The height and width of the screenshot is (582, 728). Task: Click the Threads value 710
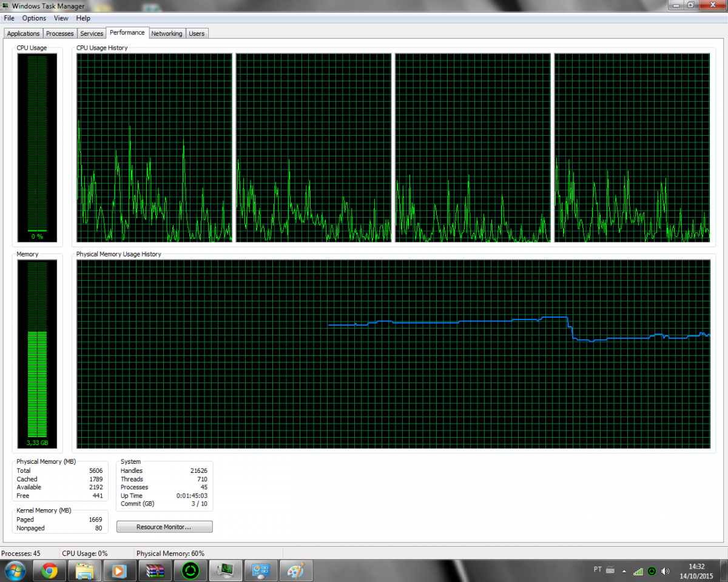click(x=202, y=479)
